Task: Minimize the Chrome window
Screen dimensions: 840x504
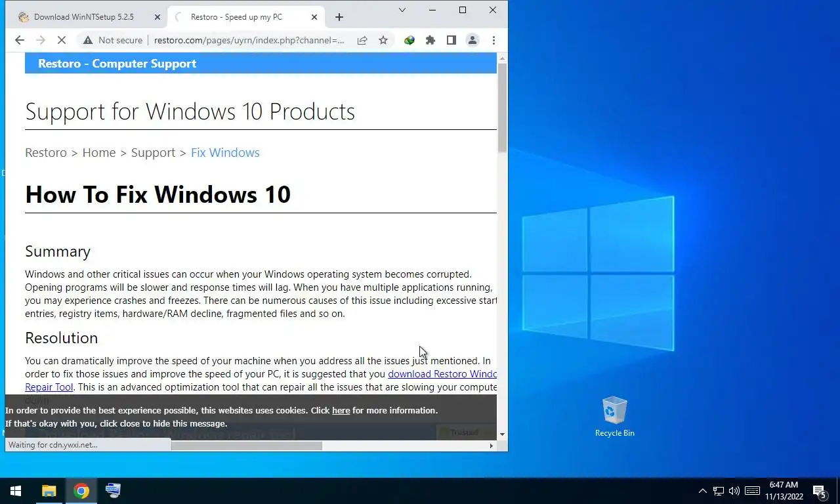Action: click(432, 10)
